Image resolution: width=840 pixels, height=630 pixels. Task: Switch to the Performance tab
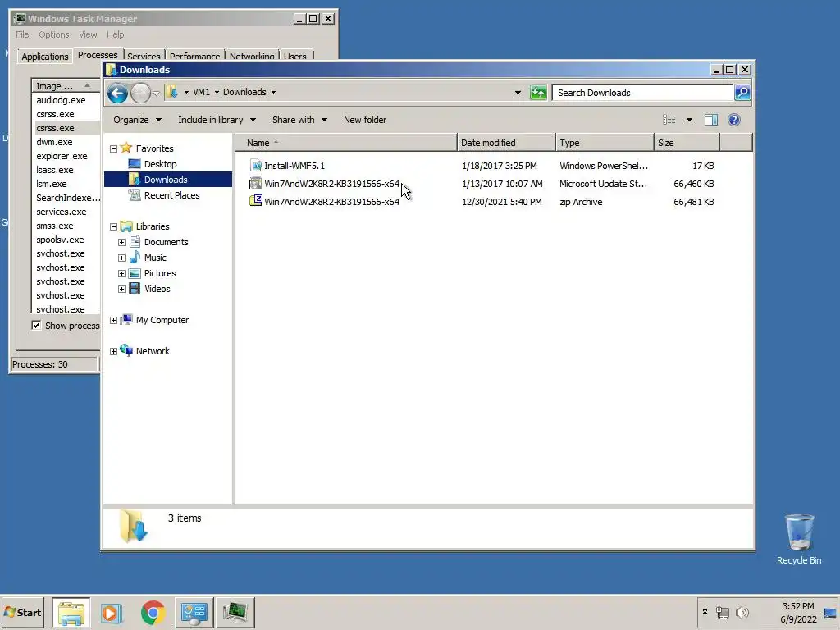[194, 56]
